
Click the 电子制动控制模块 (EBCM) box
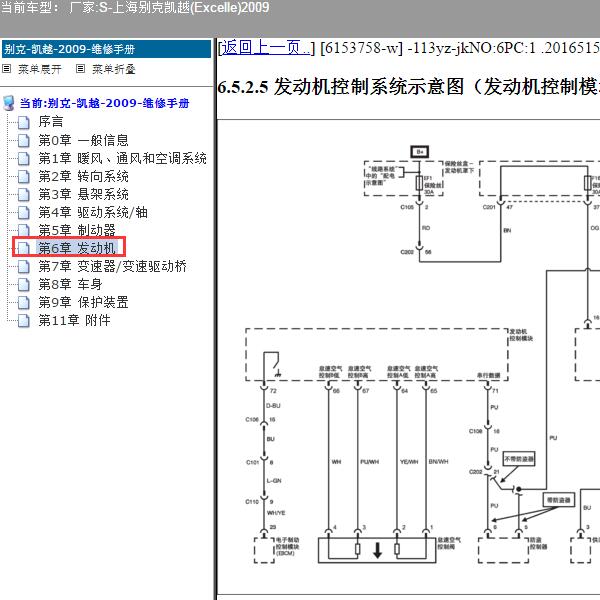pos(264,550)
